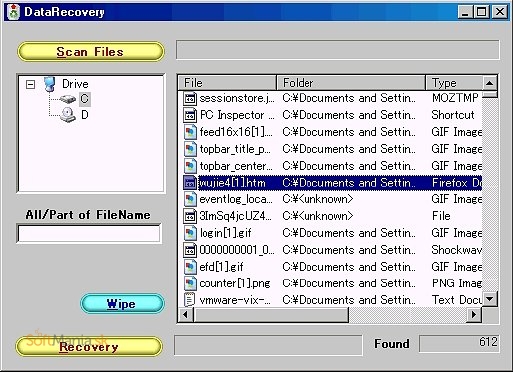Screen dimensions: 513x372
Task: Click the Shortcut type cell
Action: tap(453, 115)
